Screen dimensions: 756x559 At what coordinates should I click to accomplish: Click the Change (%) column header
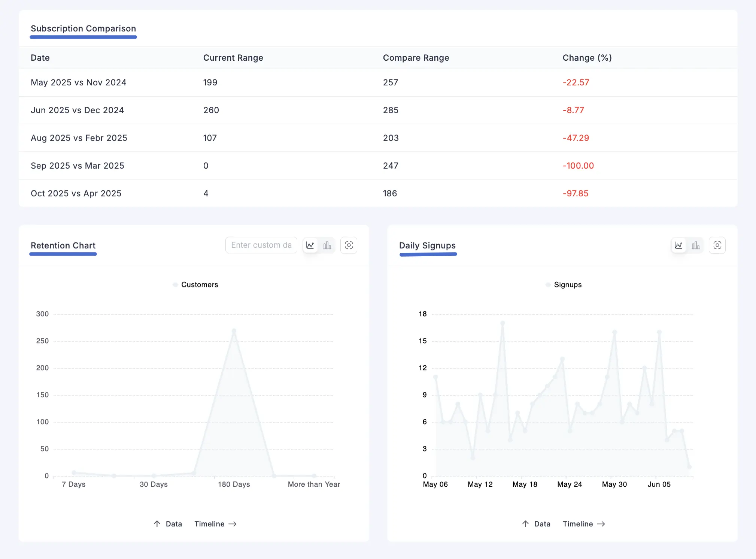[587, 58]
